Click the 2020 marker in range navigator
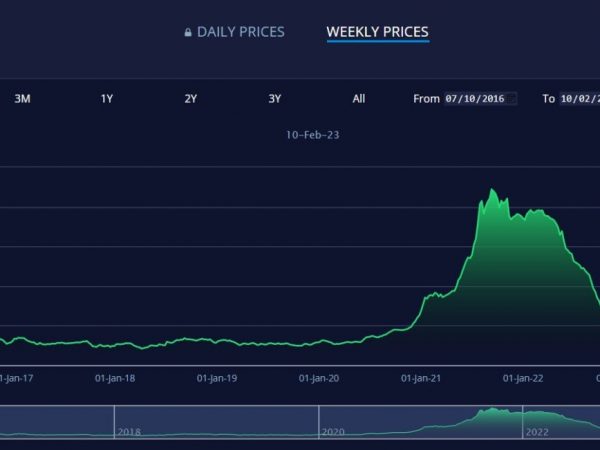 (x=333, y=432)
